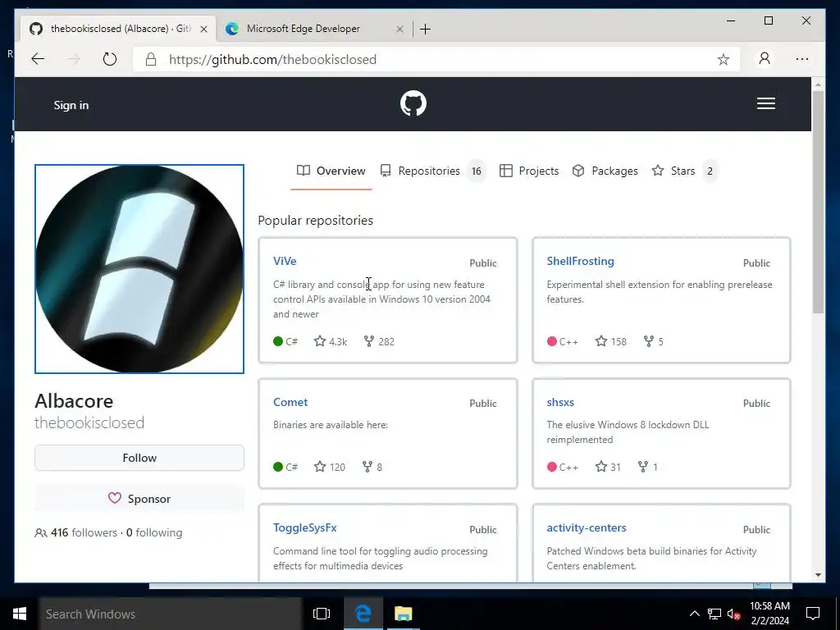Click Comet's 120 star count
Viewport: 840px width, 630px height.
click(330, 467)
